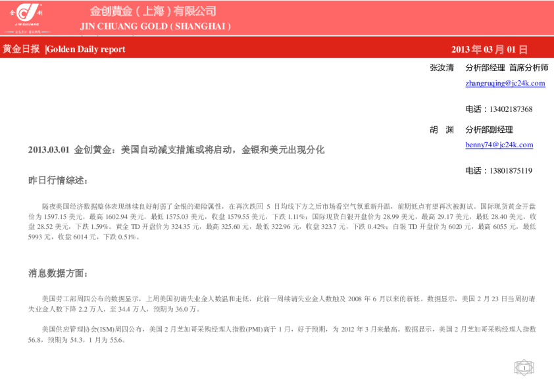Viewport: 554px width, 392px height.
Task: Click the Chinese company name 金创黄金（上海）有限公司
Action: pyautogui.click(x=153, y=11)
